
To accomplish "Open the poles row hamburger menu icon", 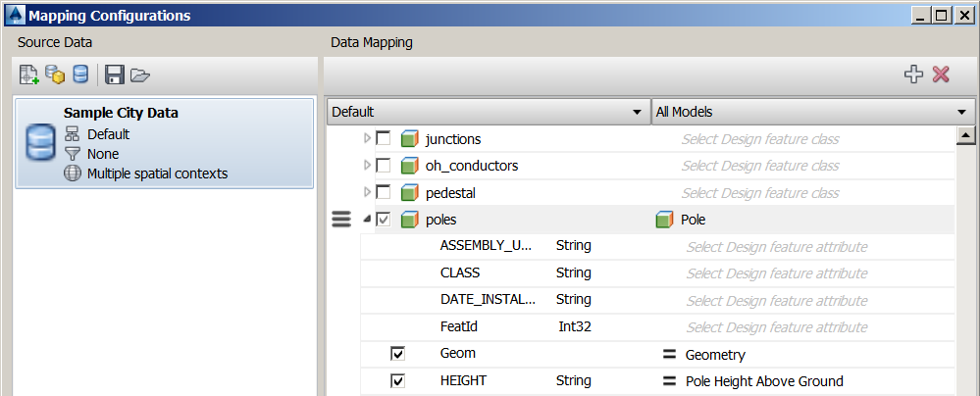I will pyautogui.click(x=341, y=220).
